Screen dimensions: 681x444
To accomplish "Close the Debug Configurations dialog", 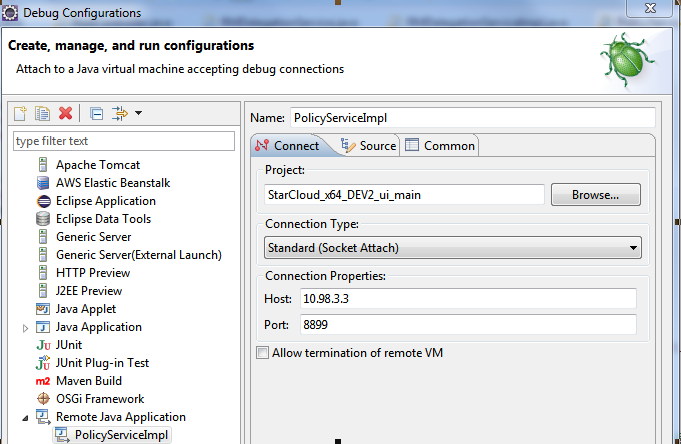I will coord(650,8).
